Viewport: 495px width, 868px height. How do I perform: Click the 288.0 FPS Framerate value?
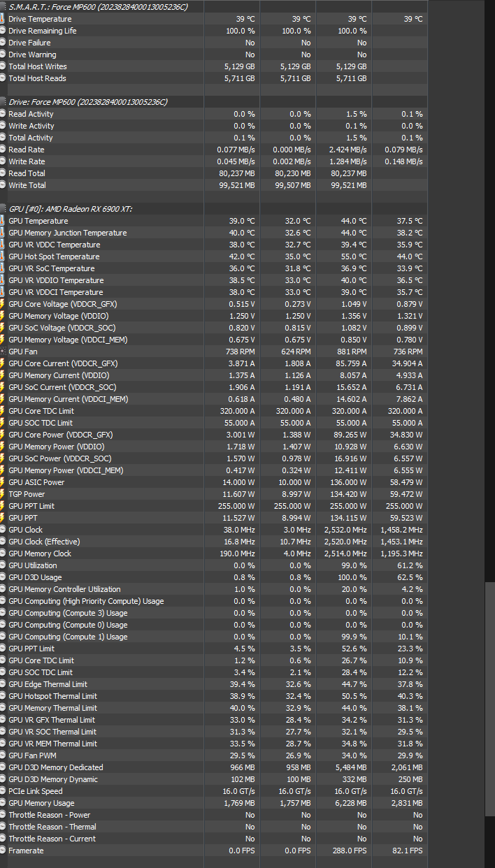(350, 851)
